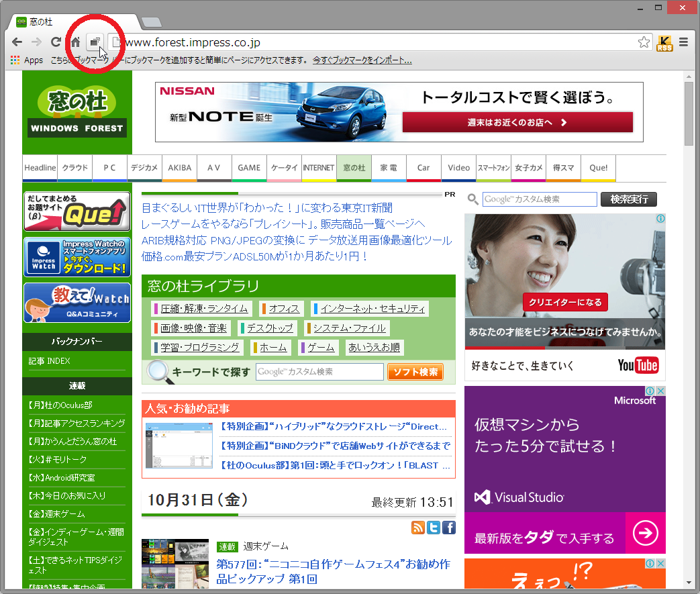700x594 pixels.
Task: Click the red-circled bookmark icon in toolbar
Action: (x=94, y=41)
